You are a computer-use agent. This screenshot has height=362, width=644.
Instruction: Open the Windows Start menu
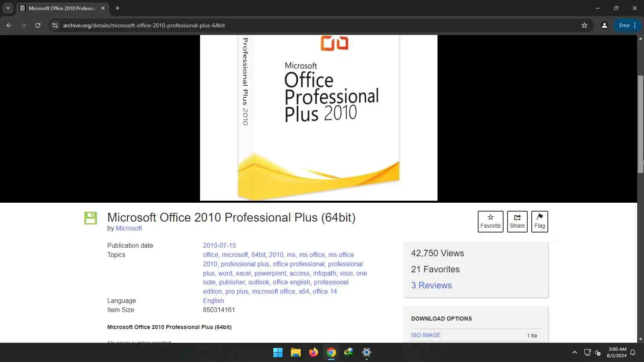(x=278, y=353)
